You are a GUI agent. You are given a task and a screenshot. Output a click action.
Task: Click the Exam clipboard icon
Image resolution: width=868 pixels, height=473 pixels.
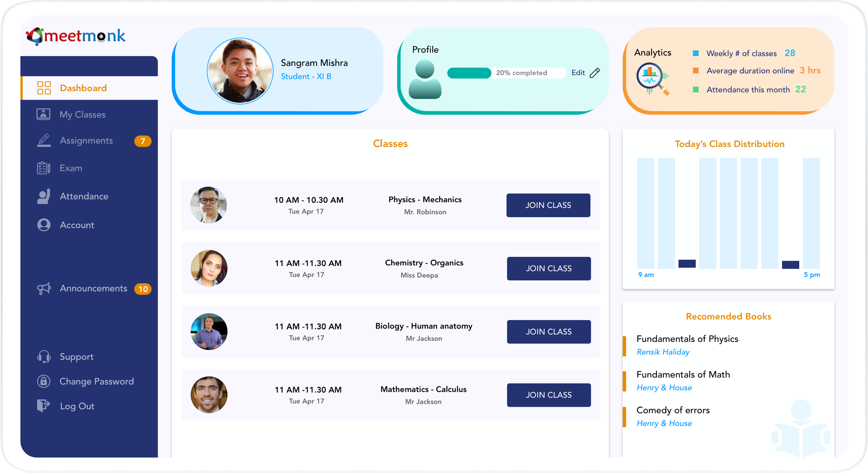43,168
